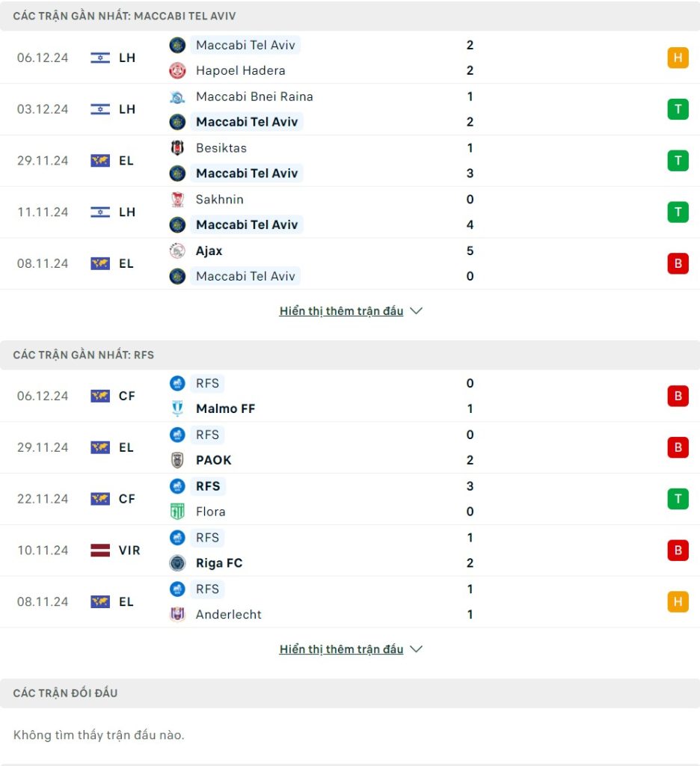Click chevron under RFS matches list
The width and height of the screenshot is (700, 766).
417,649
